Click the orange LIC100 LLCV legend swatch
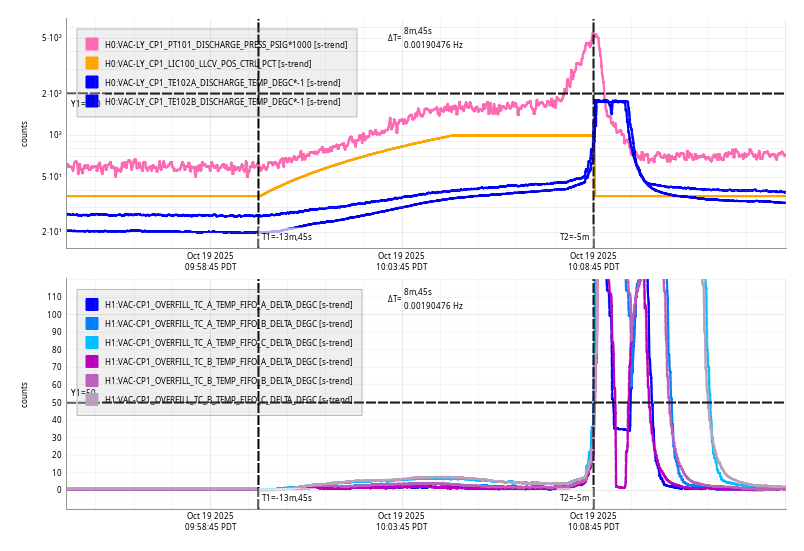 click(92, 63)
